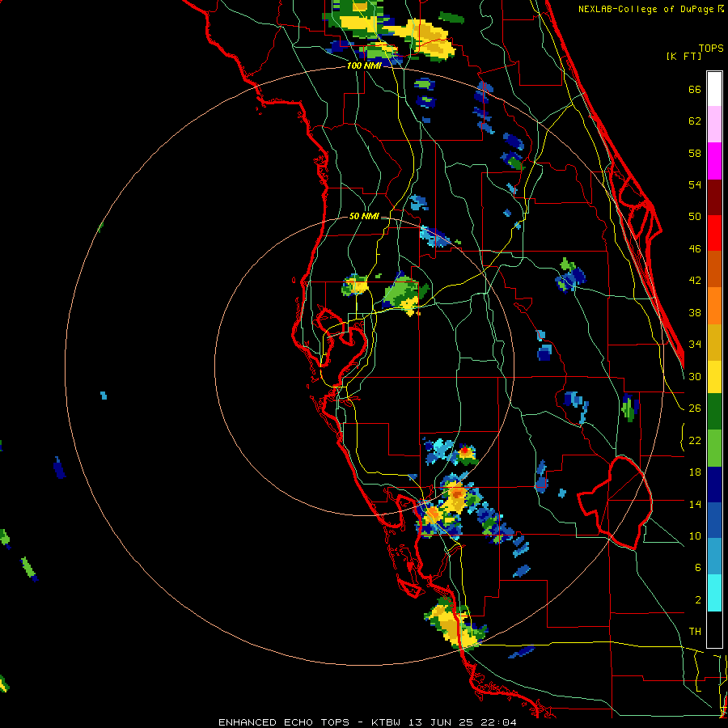Select the 46 legend value

695,249
